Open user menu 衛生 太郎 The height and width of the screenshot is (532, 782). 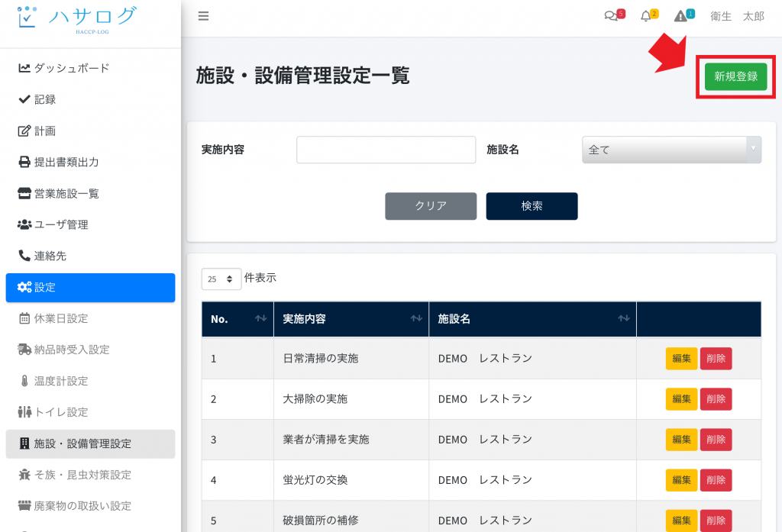coord(737,17)
